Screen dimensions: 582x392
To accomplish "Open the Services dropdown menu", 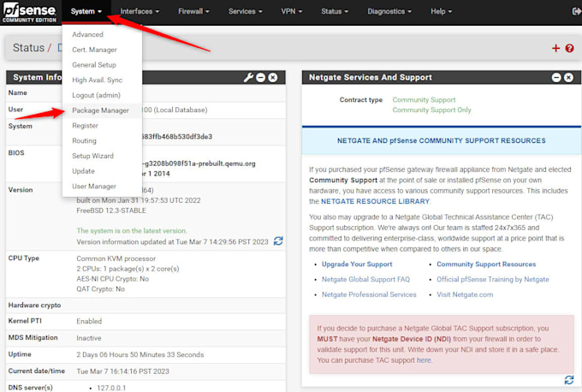I will click(x=245, y=11).
